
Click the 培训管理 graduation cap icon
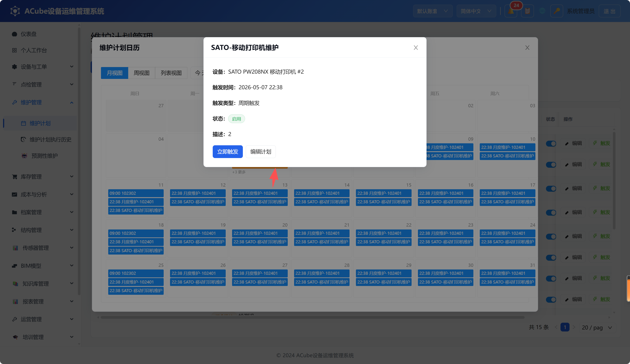tap(15, 337)
